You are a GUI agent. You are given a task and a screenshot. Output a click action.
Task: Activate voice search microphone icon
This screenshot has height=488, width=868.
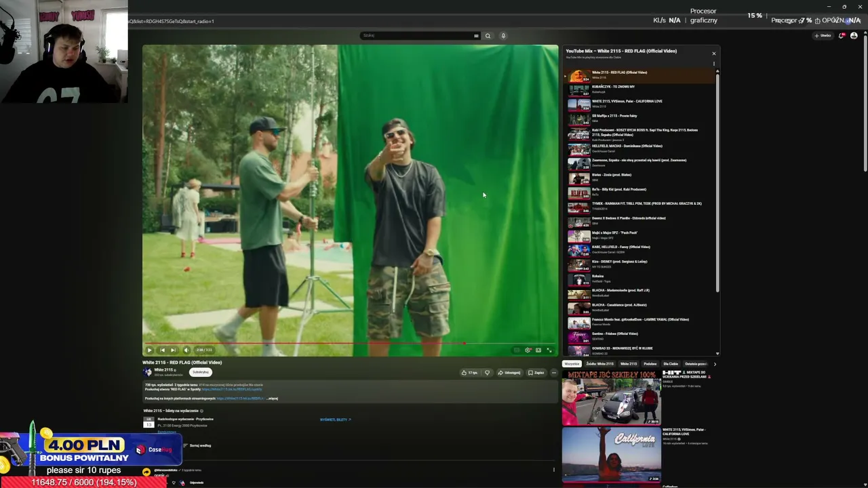[x=503, y=36]
